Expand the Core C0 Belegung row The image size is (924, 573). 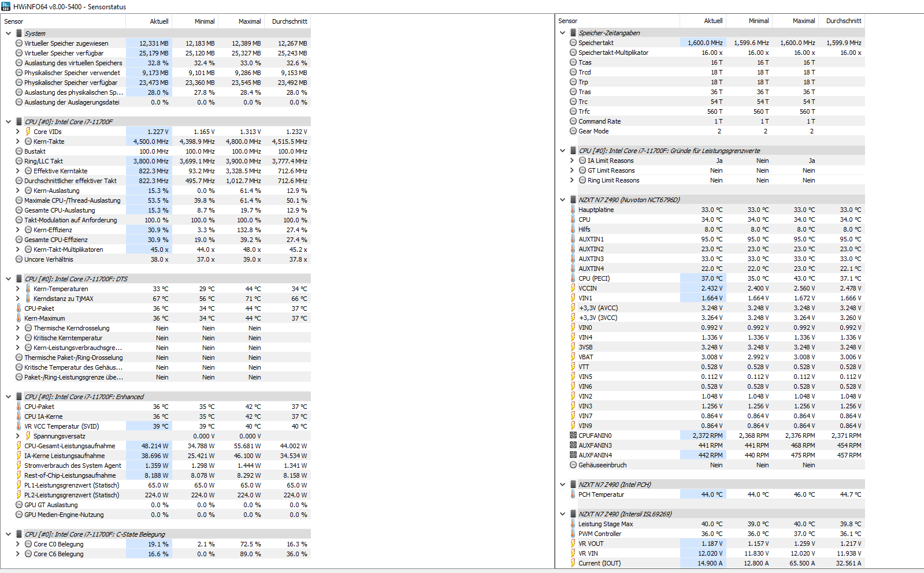pyautogui.click(x=18, y=544)
